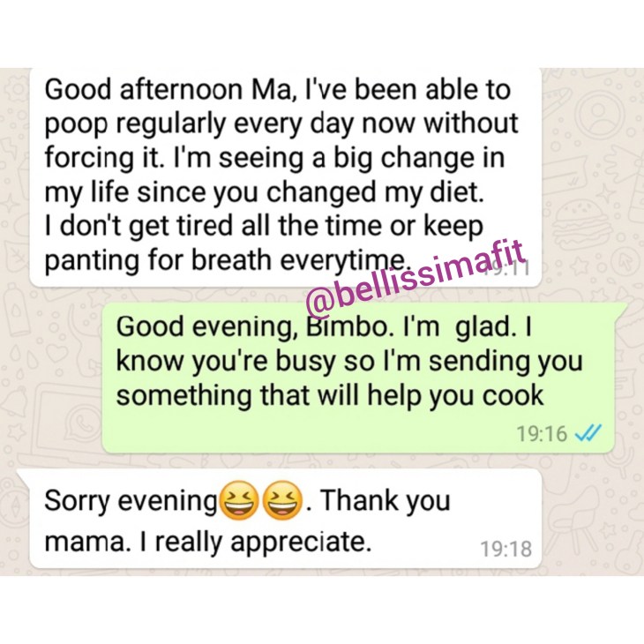
Task: Tap the second laughing emoji
Action: (x=282, y=500)
